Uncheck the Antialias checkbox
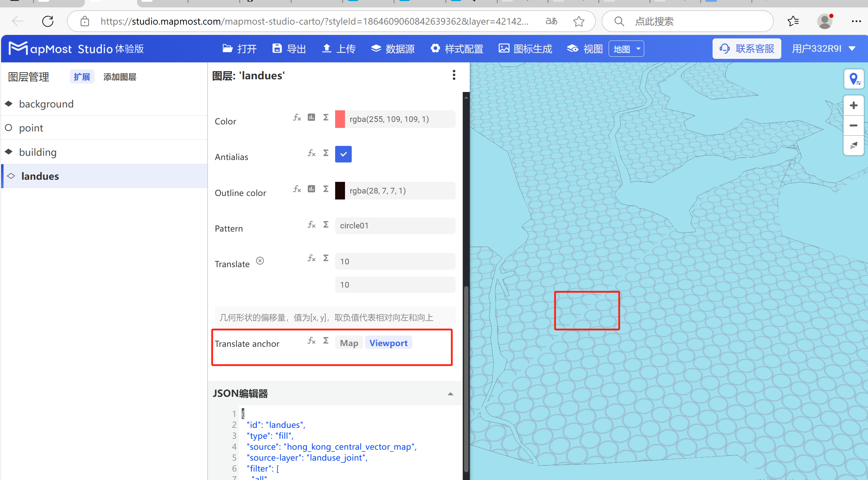Screen dimensions: 868x480 tap(343, 154)
